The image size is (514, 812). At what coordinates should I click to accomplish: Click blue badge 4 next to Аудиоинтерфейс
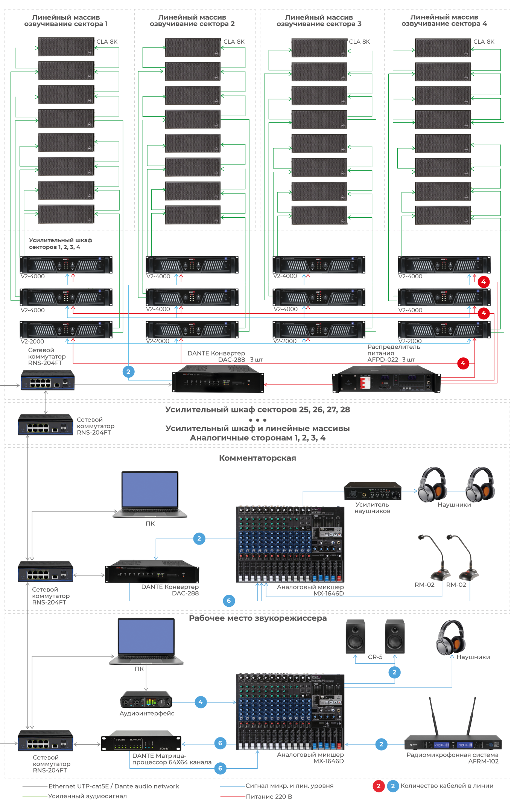pyautogui.click(x=201, y=702)
